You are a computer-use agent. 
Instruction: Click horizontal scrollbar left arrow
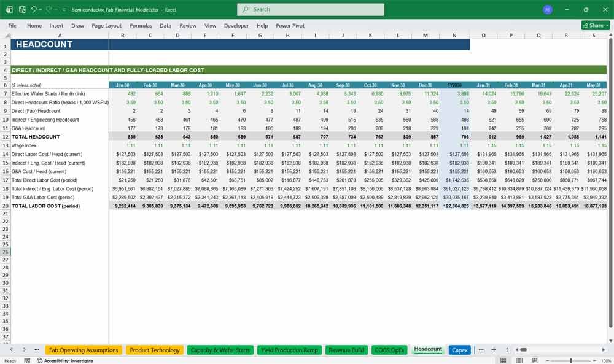click(517, 349)
